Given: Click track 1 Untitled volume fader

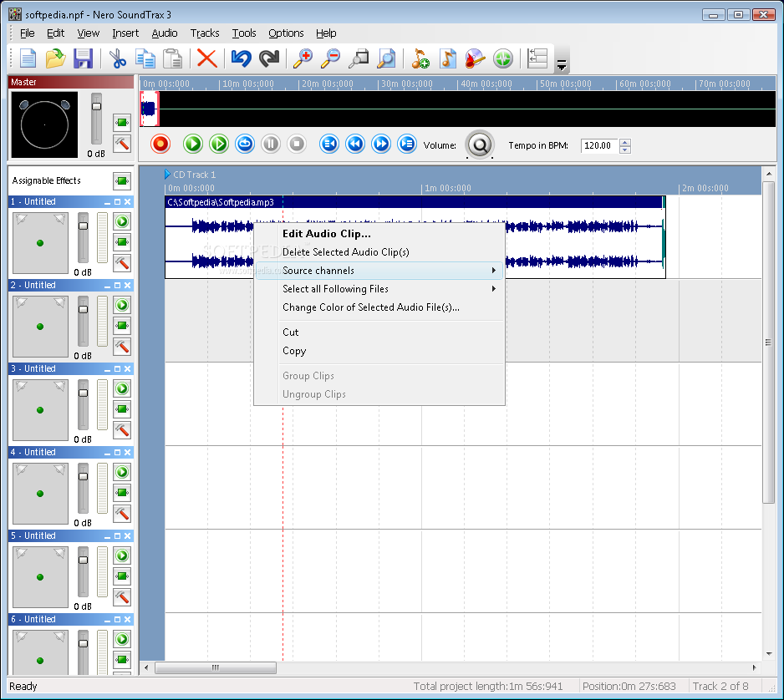Looking at the screenshot, I should 83,226.
